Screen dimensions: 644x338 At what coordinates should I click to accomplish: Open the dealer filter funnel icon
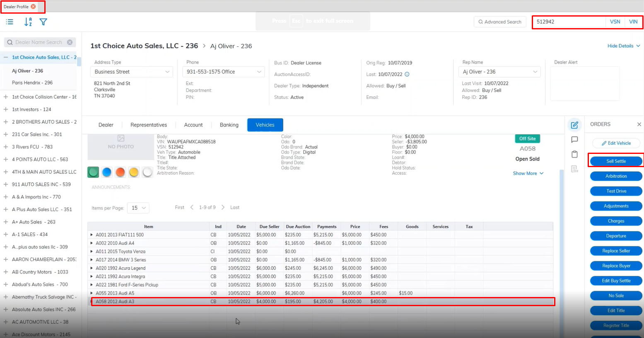click(43, 22)
